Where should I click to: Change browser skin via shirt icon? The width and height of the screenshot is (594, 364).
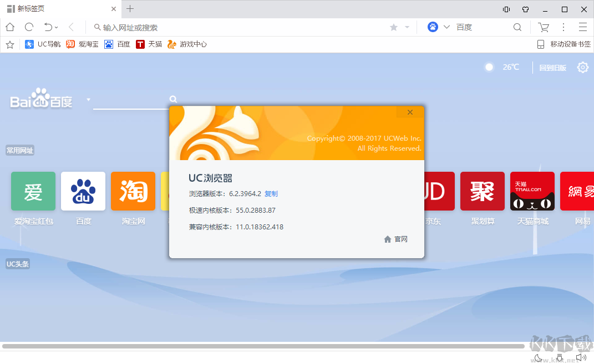coord(525,9)
